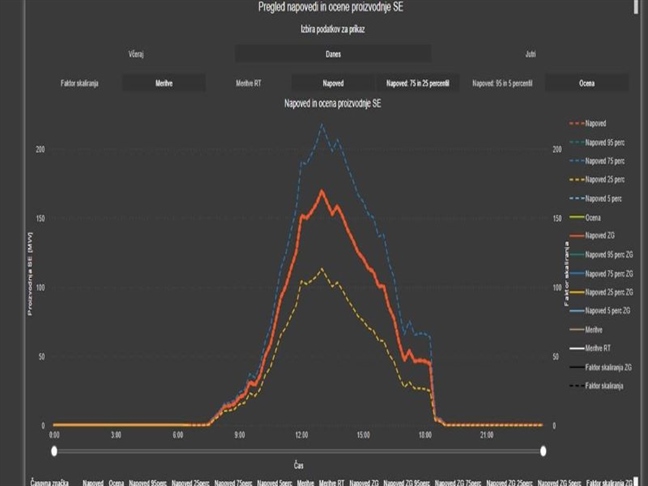
Task: Toggle Napoved 95 perc ZG legend entry
Action: [x=601, y=255]
